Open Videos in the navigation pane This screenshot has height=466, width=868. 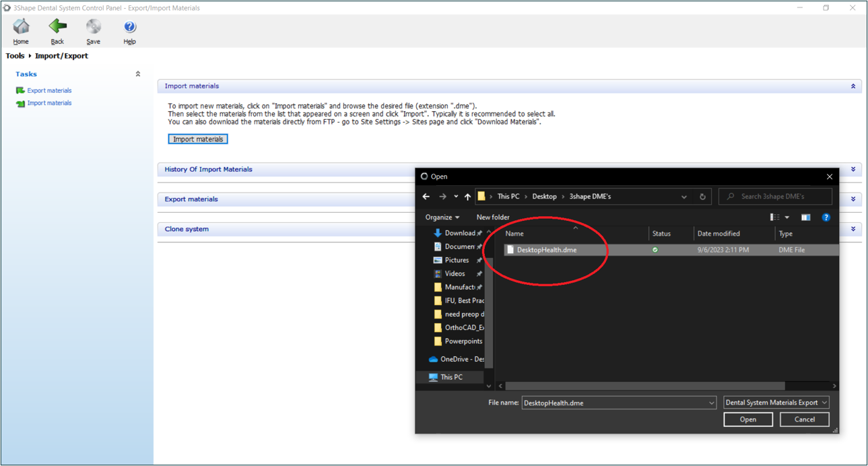click(455, 273)
